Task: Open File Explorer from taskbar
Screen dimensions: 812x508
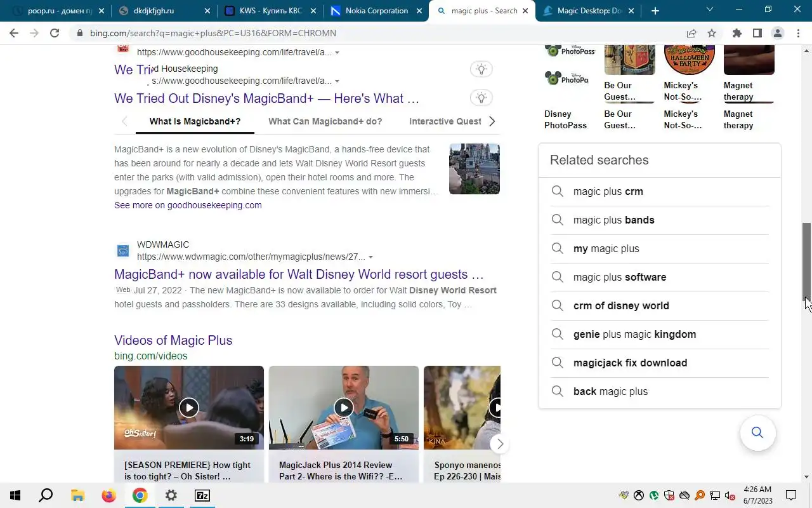Action: (77, 495)
